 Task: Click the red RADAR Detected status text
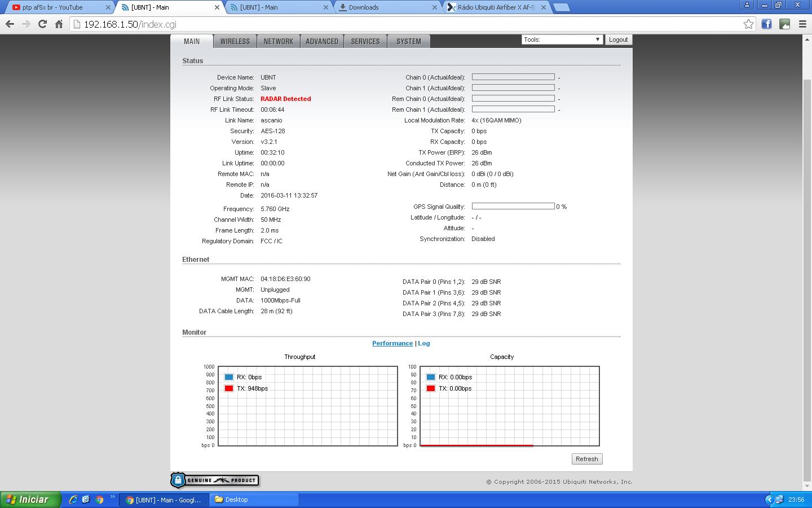coord(286,99)
